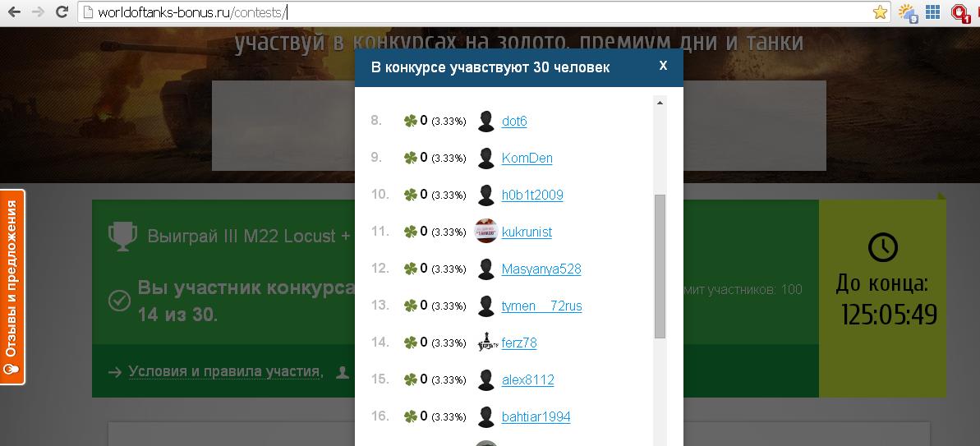Close the participants popup with X

[x=663, y=66]
